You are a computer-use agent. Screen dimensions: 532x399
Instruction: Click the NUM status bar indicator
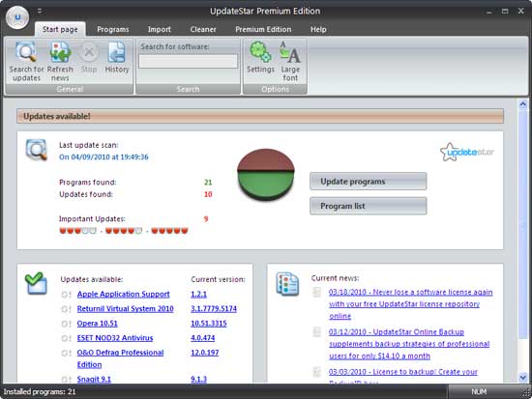(x=479, y=391)
